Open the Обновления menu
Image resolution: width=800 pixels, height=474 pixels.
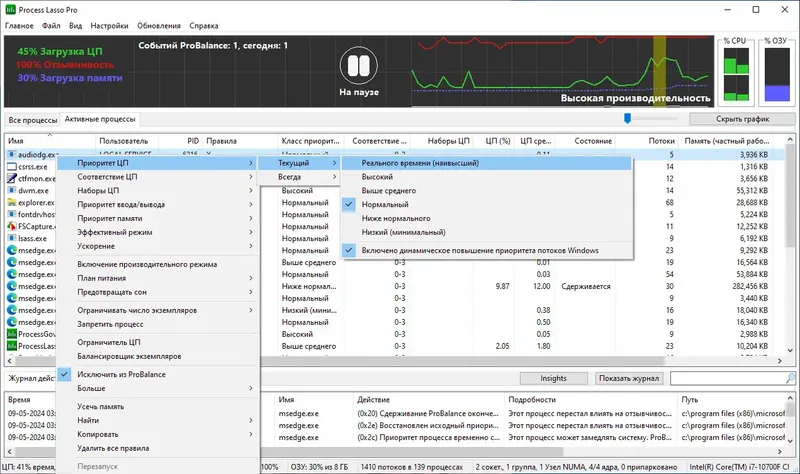(159, 26)
